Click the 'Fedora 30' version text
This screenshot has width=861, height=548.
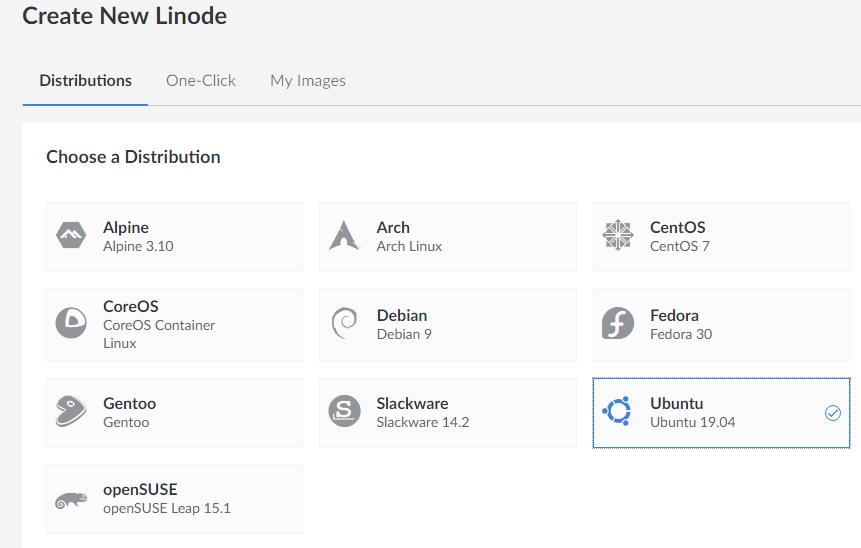click(x=681, y=334)
